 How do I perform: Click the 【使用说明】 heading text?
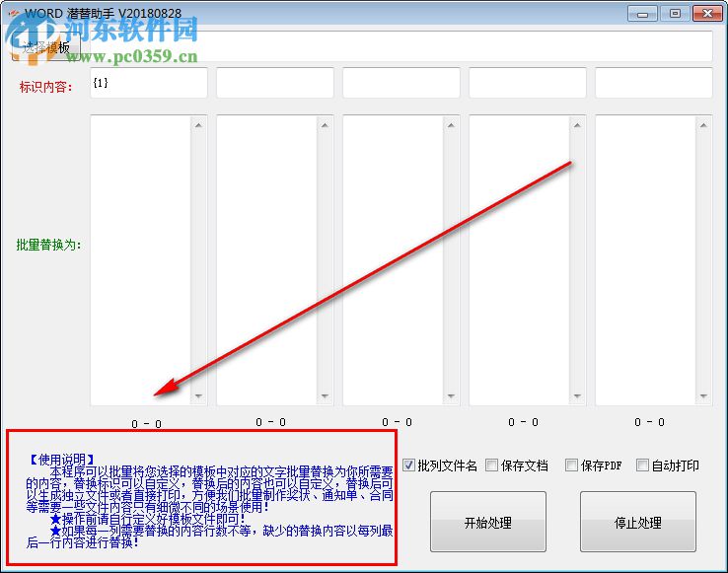[x=62, y=460]
